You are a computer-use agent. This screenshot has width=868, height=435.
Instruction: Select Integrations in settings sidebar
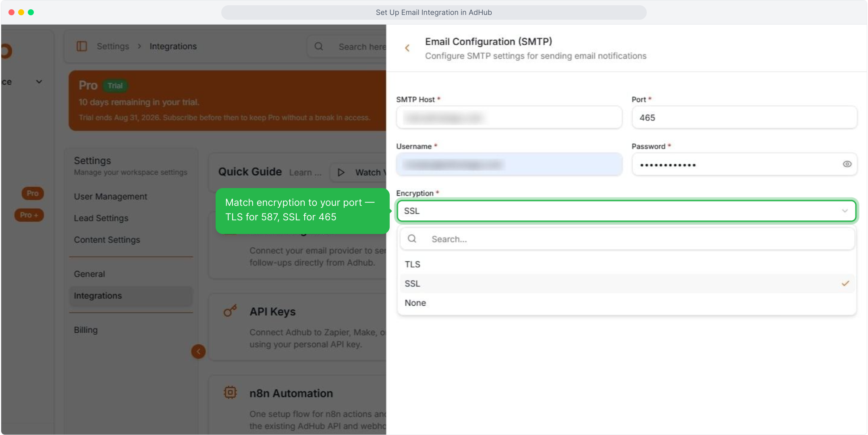coord(131,296)
